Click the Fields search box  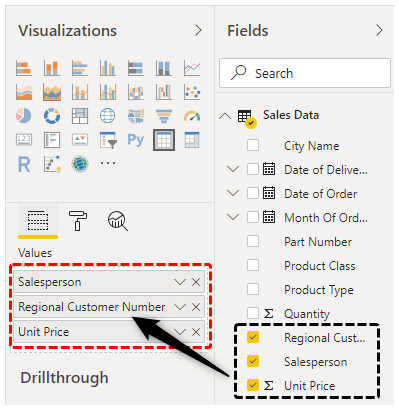click(x=305, y=73)
